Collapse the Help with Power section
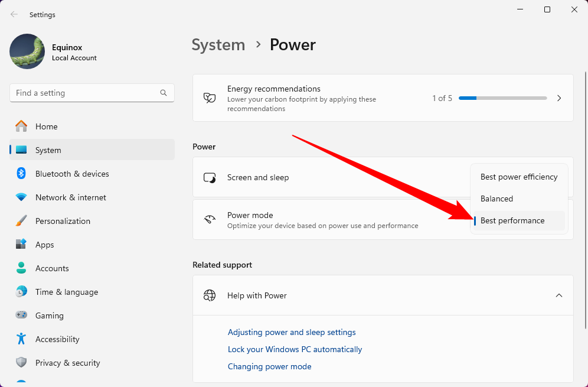The height and width of the screenshot is (387, 588). (558, 295)
